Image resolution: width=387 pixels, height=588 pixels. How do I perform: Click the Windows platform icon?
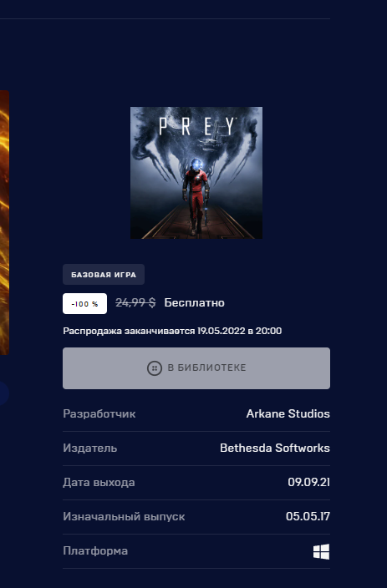[x=321, y=551]
